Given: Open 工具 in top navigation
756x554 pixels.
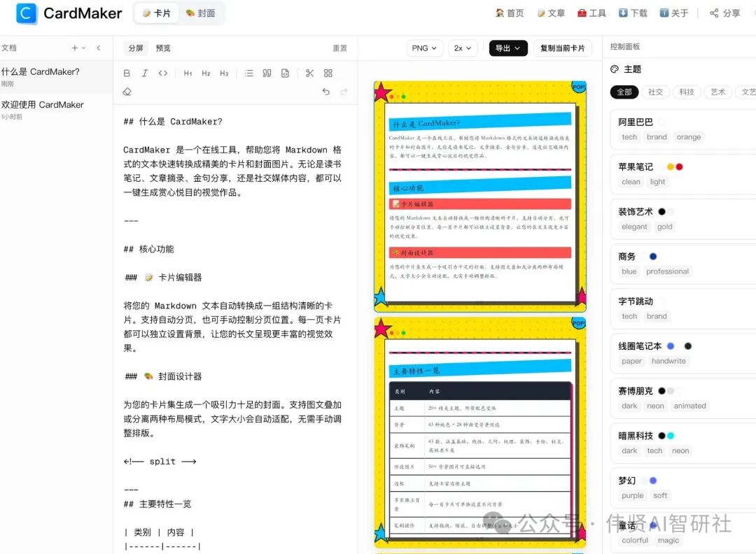Looking at the screenshot, I should click(591, 13).
